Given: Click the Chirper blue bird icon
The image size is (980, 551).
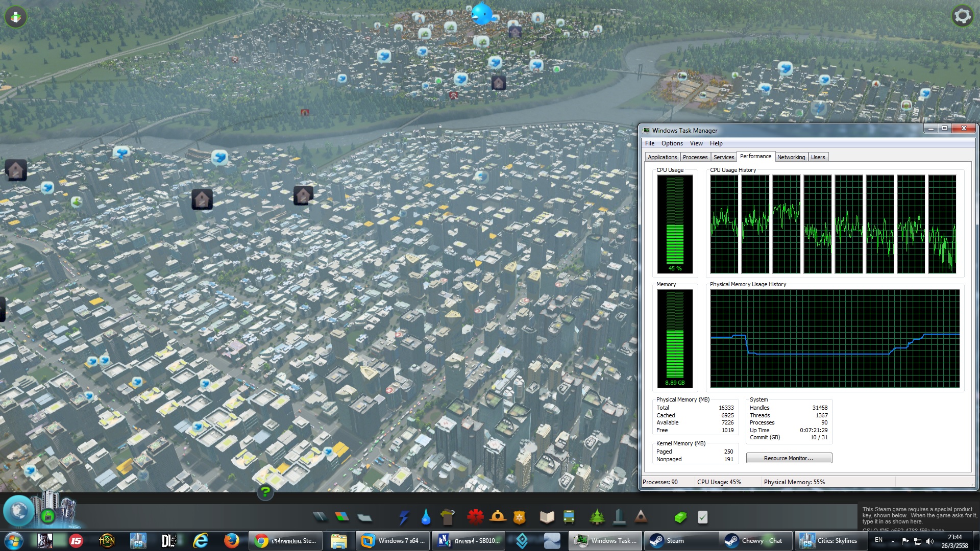Looking at the screenshot, I should coord(481,14).
